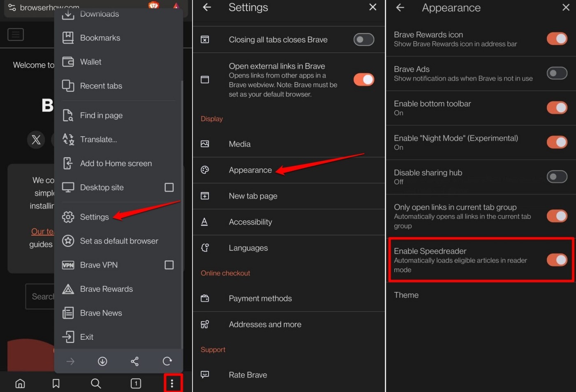Tap the home icon in bottom toolbar
Image resolution: width=576 pixels, height=392 pixels.
[x=20, y=383]
